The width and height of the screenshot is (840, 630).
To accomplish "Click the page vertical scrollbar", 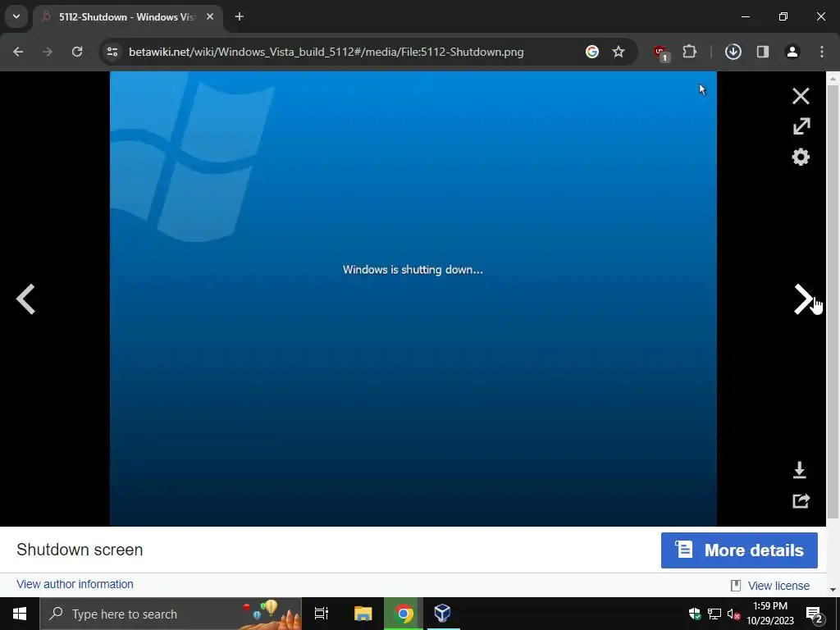I will [x=833, y=302].
